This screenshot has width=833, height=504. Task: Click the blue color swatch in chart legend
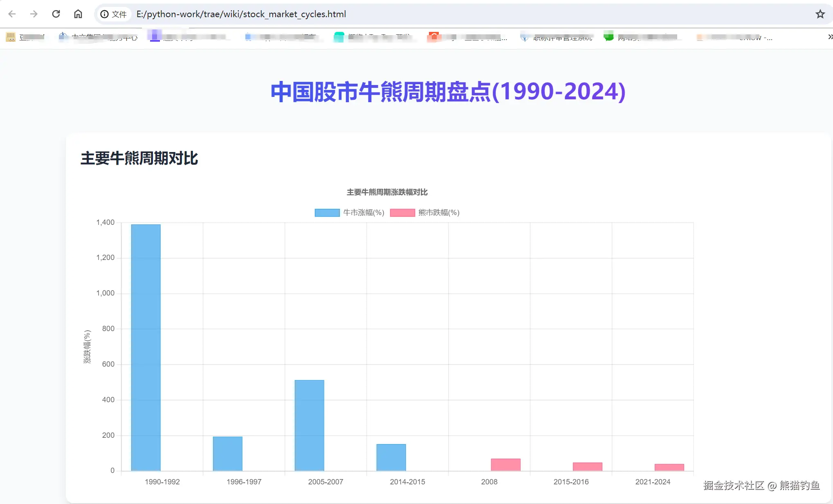(x=327, y=213)
